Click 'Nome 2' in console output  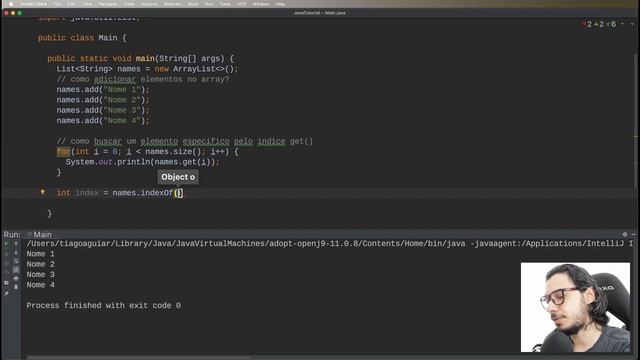(40, 264)
